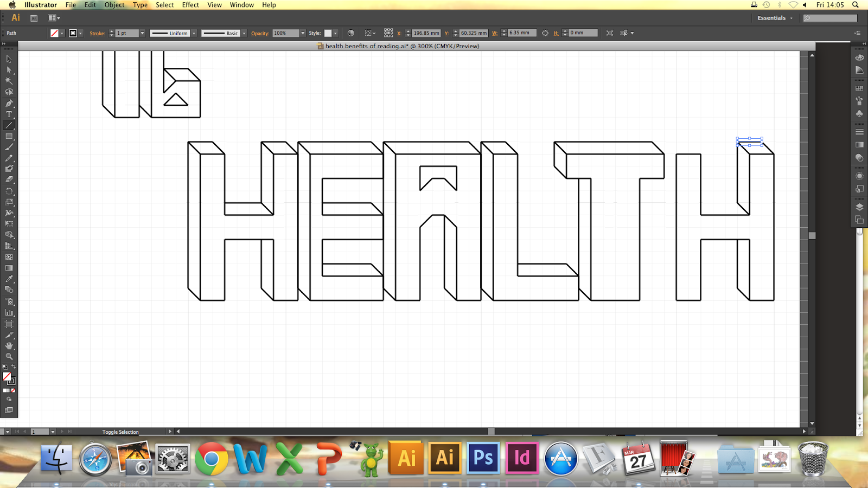Screen dimensions: 868x488
Task: Open the stroke color dropdown in control bar
Action: (80, 33)
